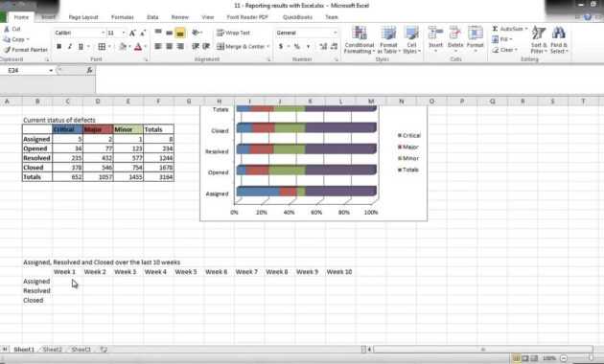Viewport: 604px width, 364px height.
Task: Center text horizontally
Action: click(169, 46)
